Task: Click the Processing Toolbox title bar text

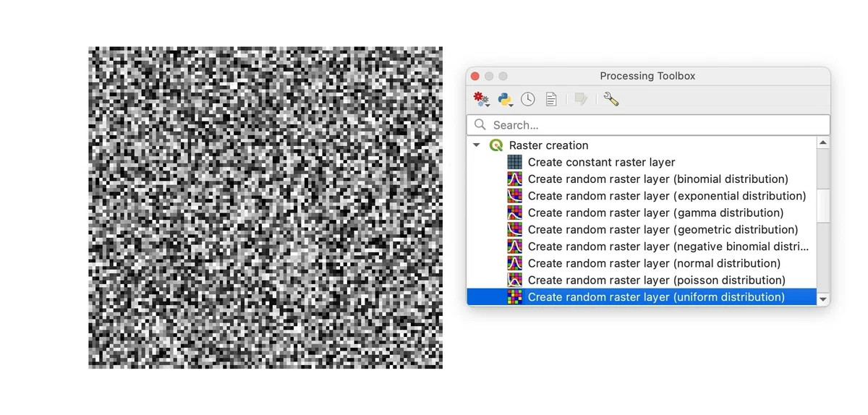Action: pyautogui.click(x=647, y=76)
